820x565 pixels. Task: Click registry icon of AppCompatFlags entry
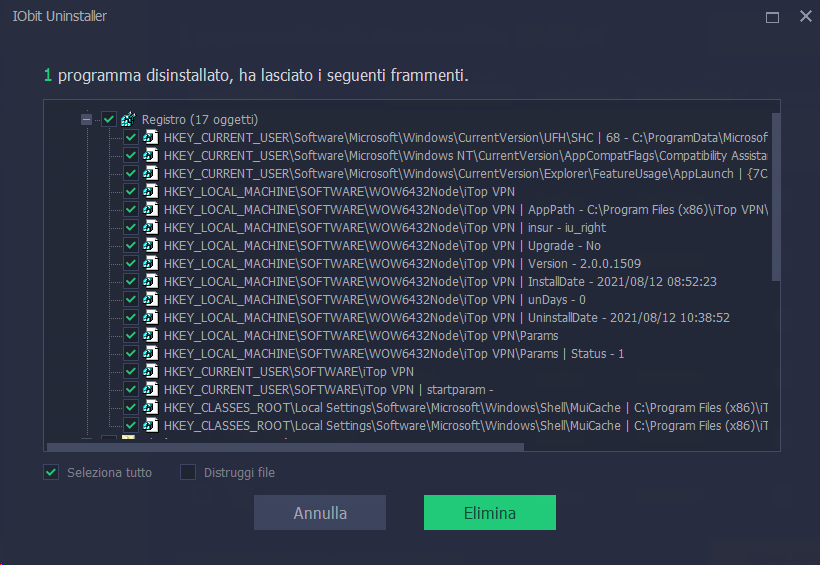(151, 155)
